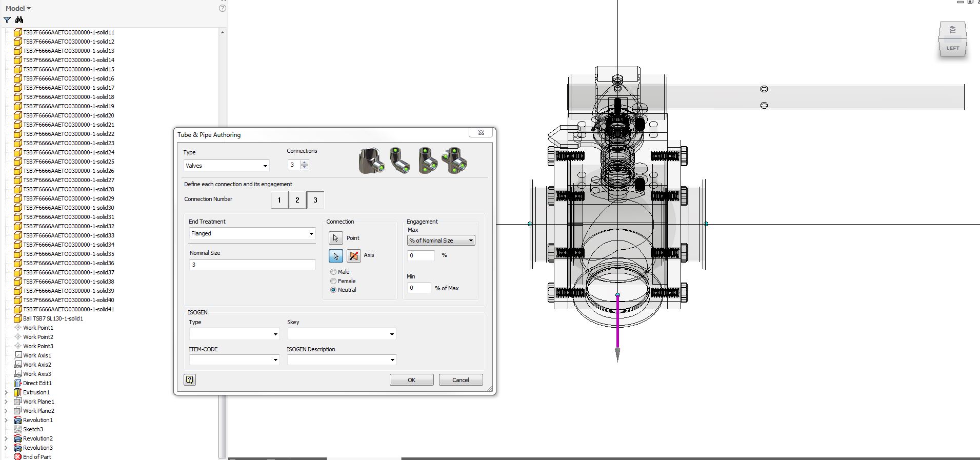The width and height of the screenshot is (980, 460).
Task: Click the binoculars find icon in the Model browser
Action: (19, 20)
